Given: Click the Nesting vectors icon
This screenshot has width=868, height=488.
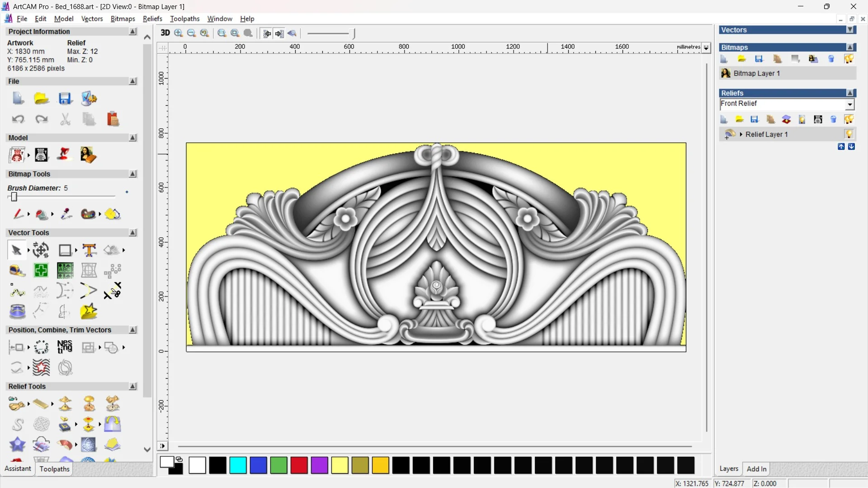Looking at the screenshot, I should 65,347.
